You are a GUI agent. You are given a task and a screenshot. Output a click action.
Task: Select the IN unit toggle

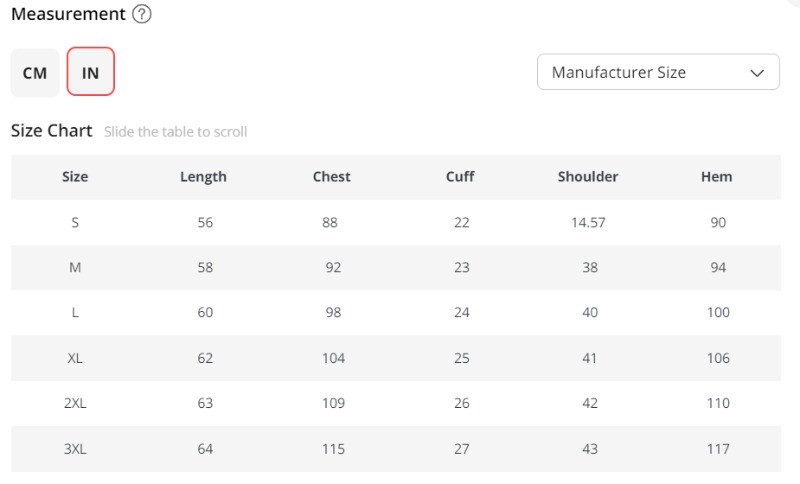click(90, 73)
